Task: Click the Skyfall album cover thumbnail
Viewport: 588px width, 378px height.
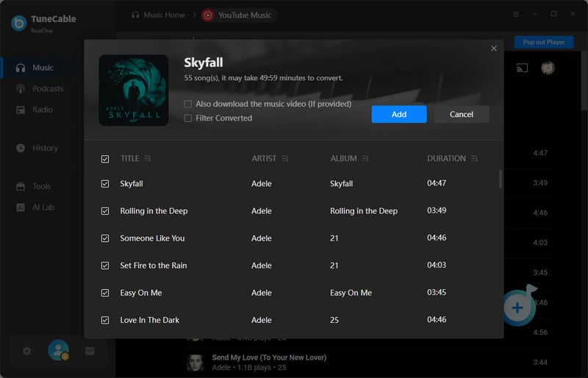Action: [x=134, y=90]
